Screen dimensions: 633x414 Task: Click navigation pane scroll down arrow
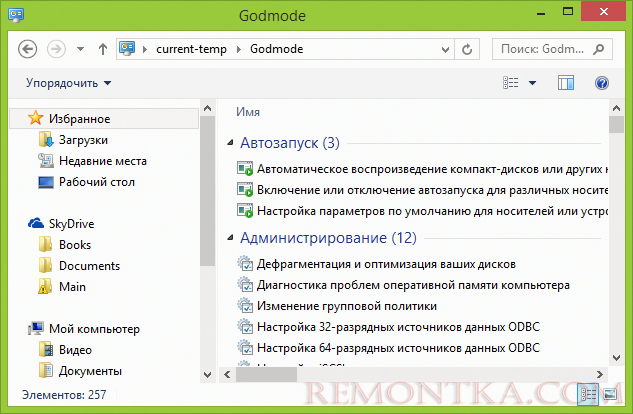click(x=208, y=375)
